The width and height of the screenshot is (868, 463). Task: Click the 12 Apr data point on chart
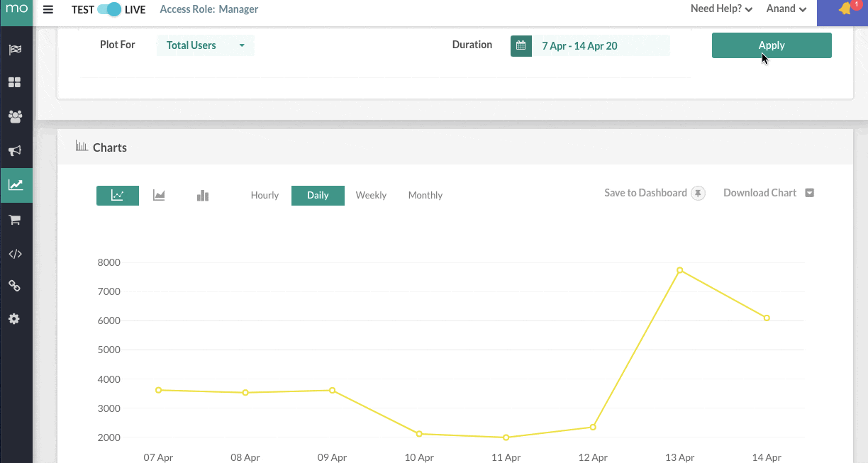coord(593,427)
